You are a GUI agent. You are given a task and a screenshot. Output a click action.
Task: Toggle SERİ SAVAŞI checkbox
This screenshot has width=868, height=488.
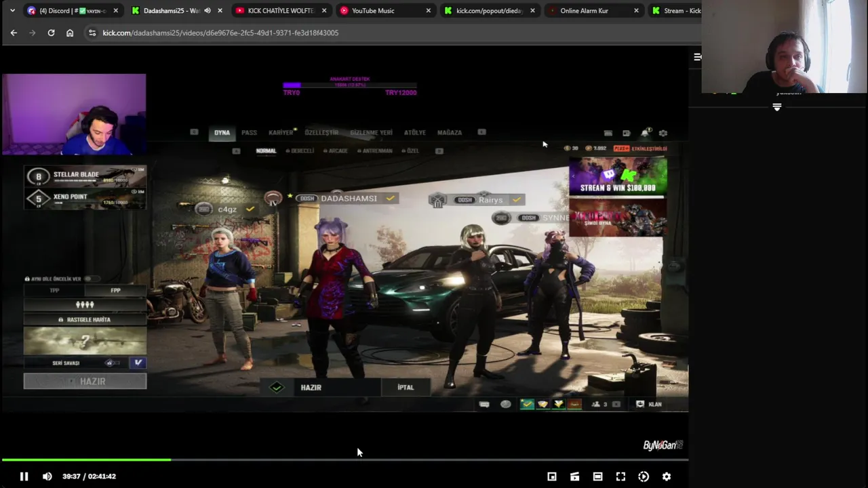click(138, 363)
